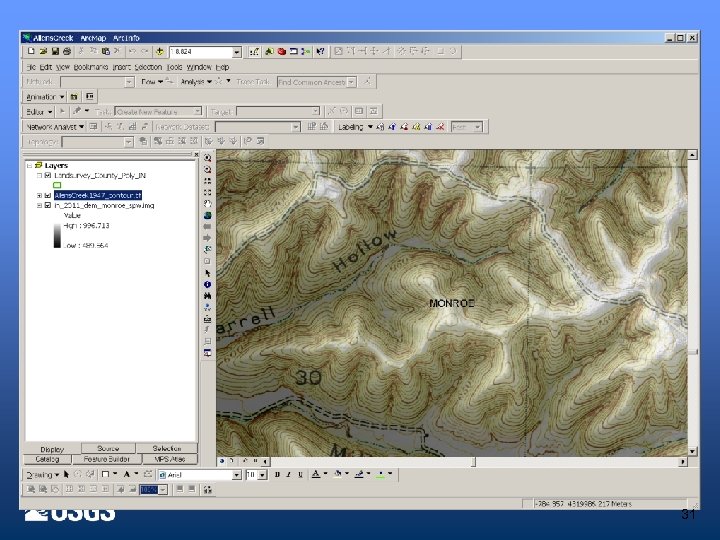Image resolution: width=720 pixels, height=540 pixels.
Task: Open the Edit menu
Action: [45, 67]
